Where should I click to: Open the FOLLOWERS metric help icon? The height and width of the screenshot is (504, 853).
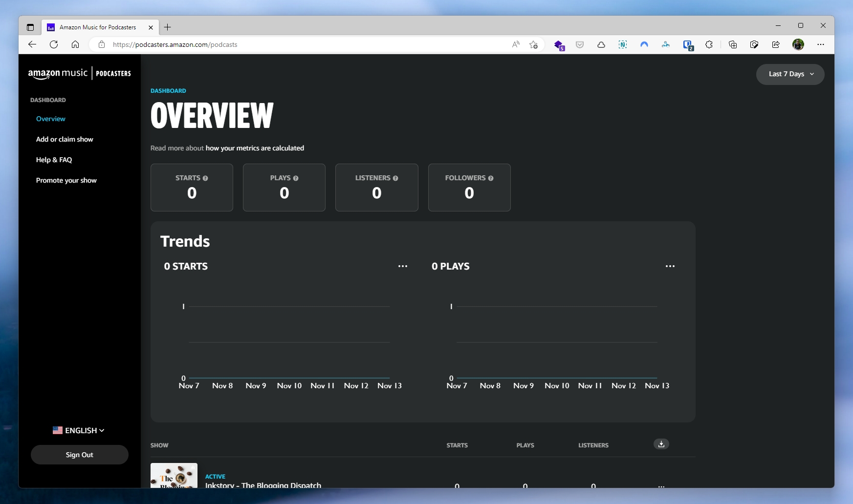point(491,178)
